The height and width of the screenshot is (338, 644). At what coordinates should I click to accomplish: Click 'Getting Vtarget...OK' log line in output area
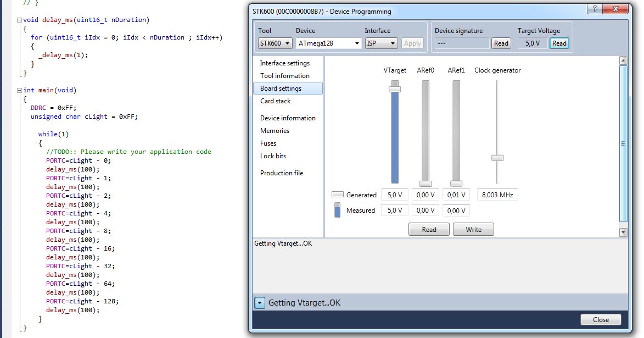click(283, 243)
